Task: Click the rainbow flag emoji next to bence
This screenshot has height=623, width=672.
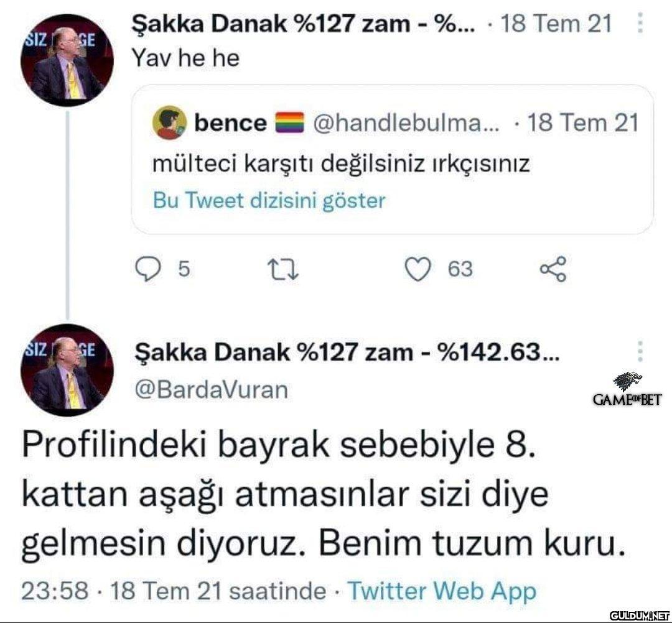Action: [287, 122]
